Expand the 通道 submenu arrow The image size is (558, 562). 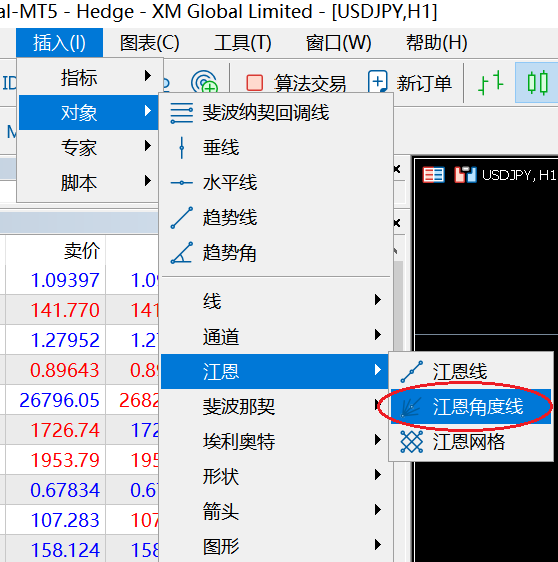(x=378, y=335)
